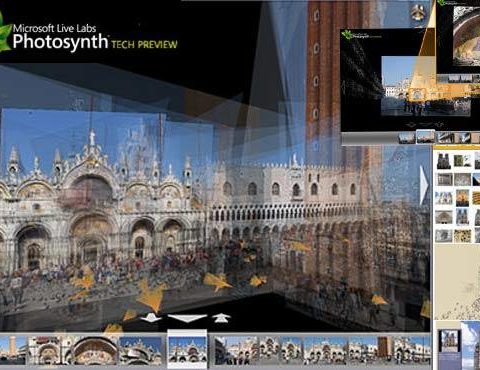
Task: Click the white right-pointing arrow at the scene edge
Action: pyautogui.click(x=424, y=185)
